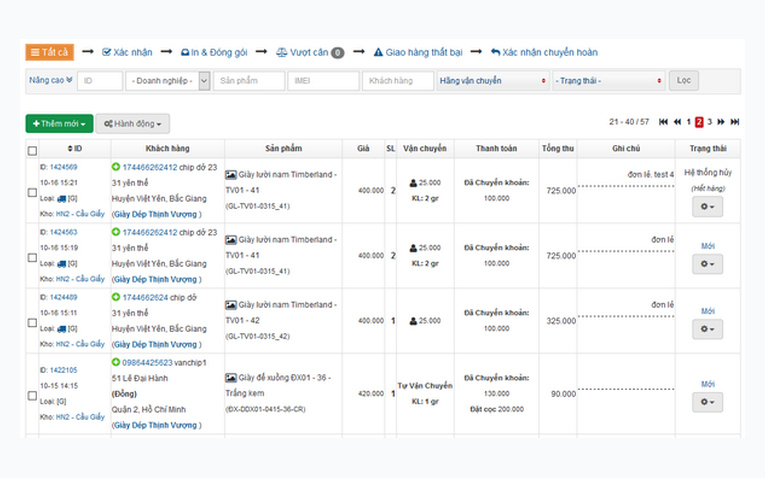Go to previous page icon
The width and height of the screenshot is (765, 478).
pos(677,122)
